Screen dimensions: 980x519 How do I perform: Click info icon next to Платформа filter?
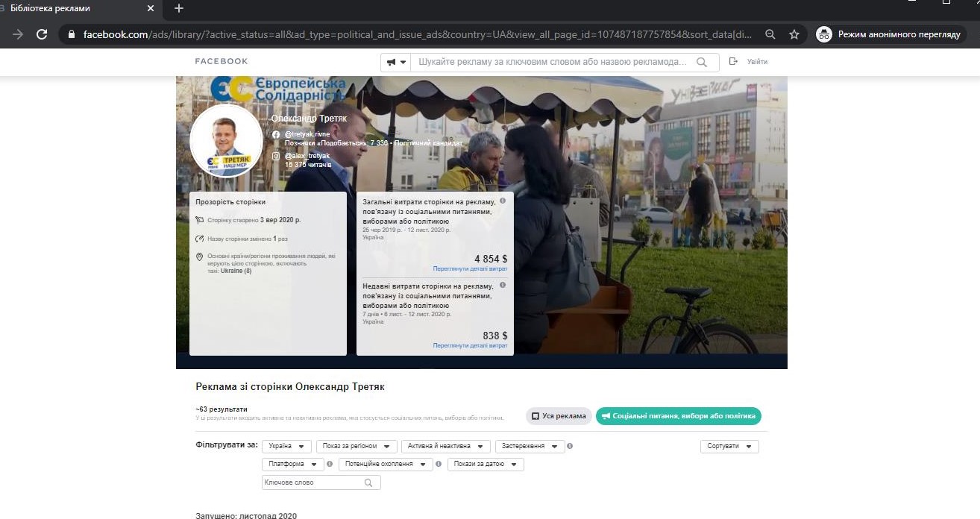point(330,464)
